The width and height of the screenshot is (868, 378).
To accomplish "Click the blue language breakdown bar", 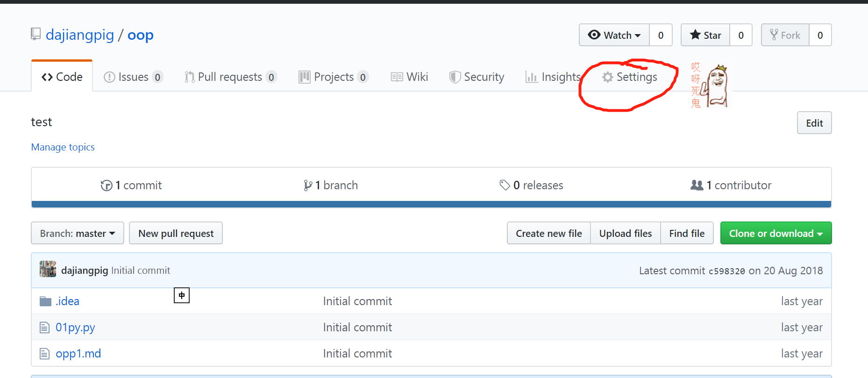I will [x=431, y=204].
